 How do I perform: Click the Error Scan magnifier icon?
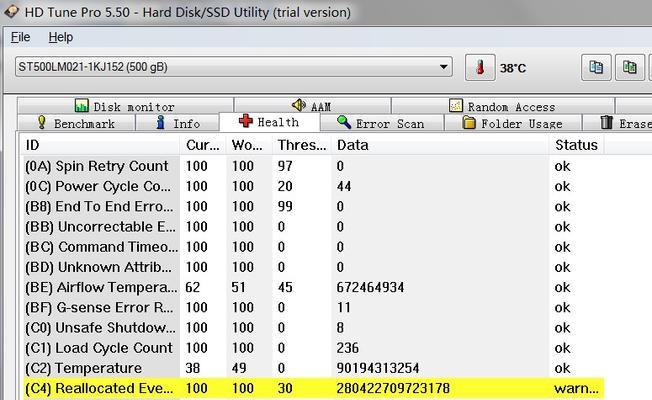[344, 122]
